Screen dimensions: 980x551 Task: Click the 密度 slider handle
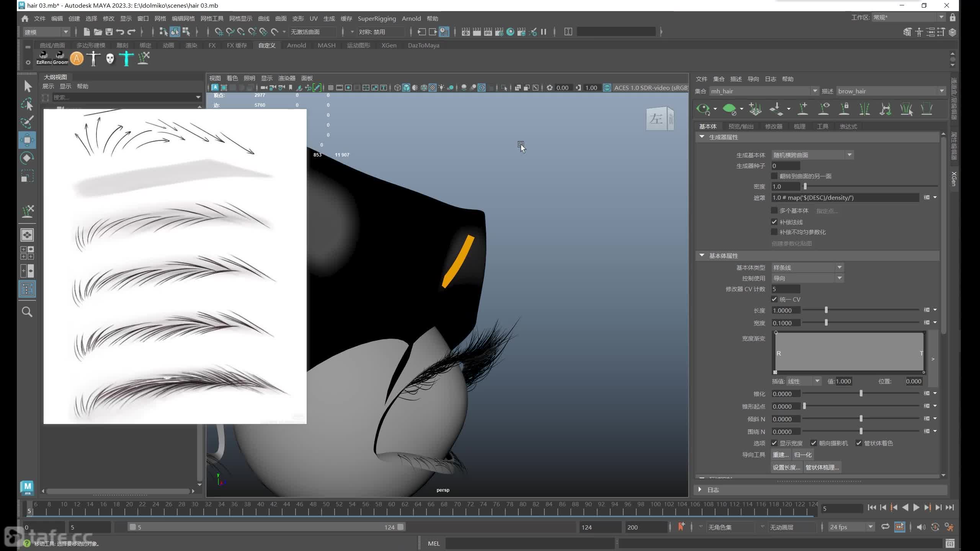(805, 186)
